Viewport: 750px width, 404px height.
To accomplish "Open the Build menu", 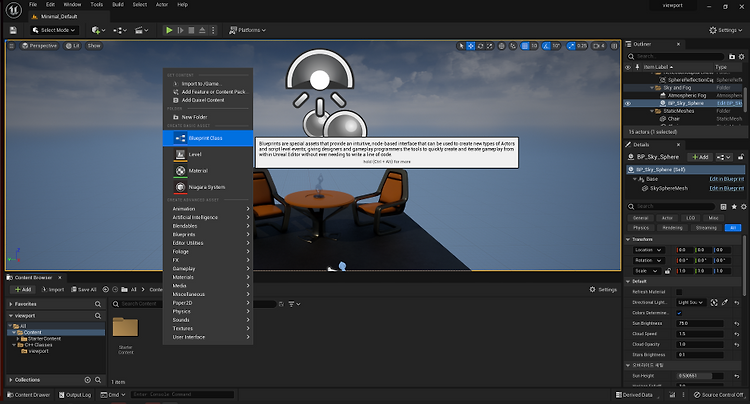I will point(118,4).
